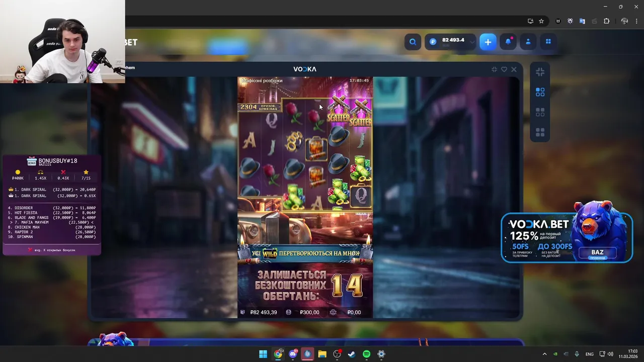Image resolution: width=644 pixels, height=362 pixels.
Task: Select the two-by-two layout with one highlighted tile
Action: click(540, 92)
